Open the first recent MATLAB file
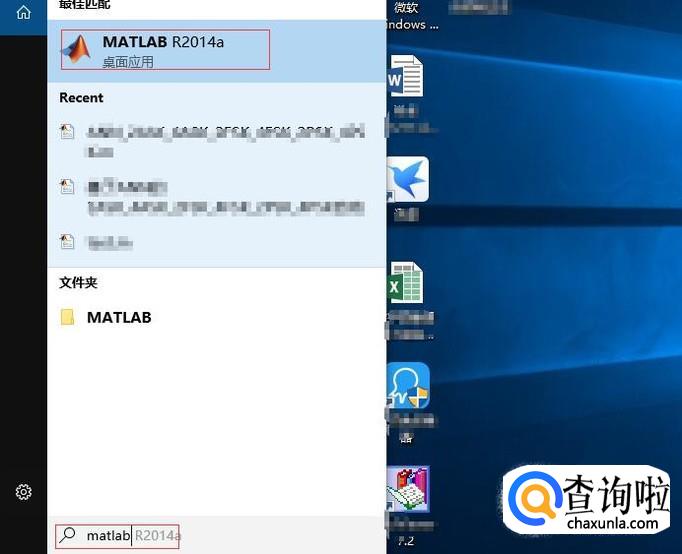This screenshot has width=682, height=554. 217,140
